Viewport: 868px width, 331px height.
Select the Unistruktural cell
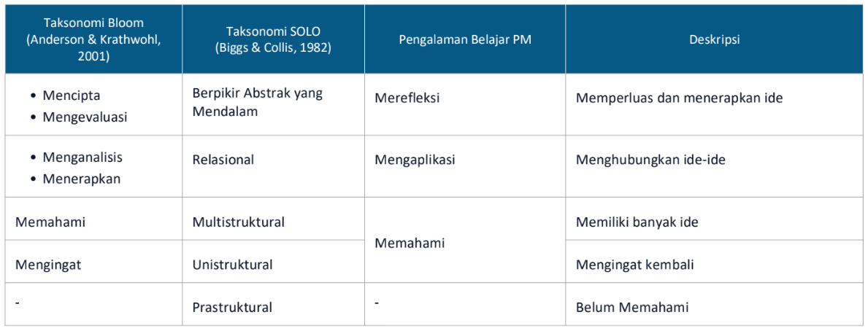click(233, 265)
